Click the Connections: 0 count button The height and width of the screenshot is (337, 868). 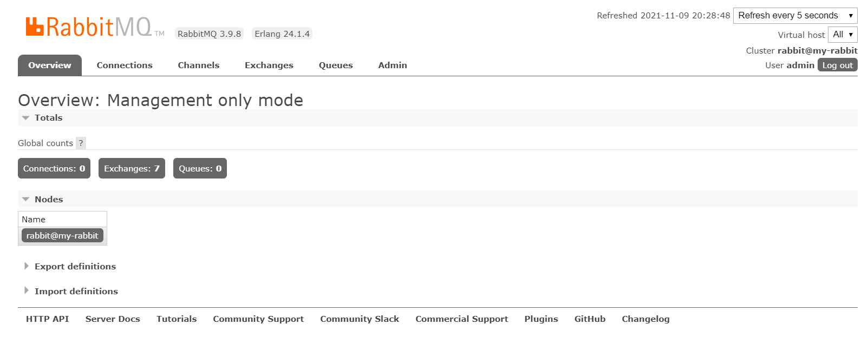click(54, 168)
